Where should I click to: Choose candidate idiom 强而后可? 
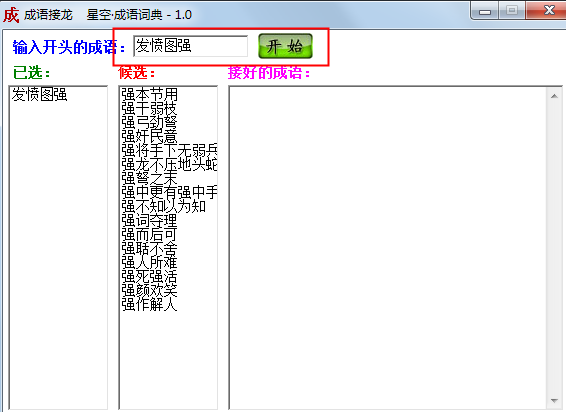[x=149, y=235]
